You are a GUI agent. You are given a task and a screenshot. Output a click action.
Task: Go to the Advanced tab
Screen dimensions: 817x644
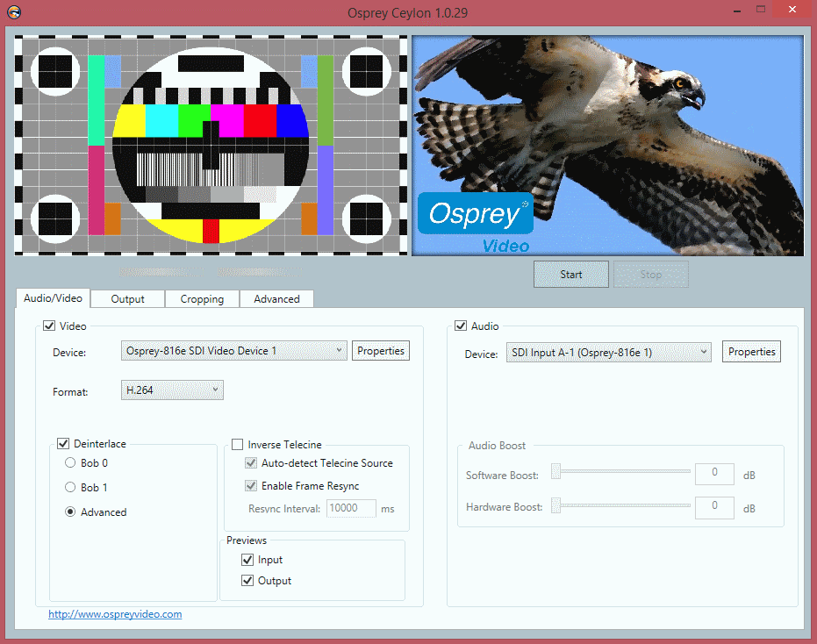(276, 299)
